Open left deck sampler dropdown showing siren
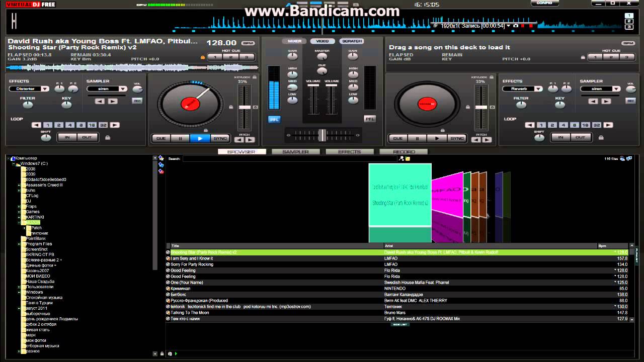 click(107, 89)
